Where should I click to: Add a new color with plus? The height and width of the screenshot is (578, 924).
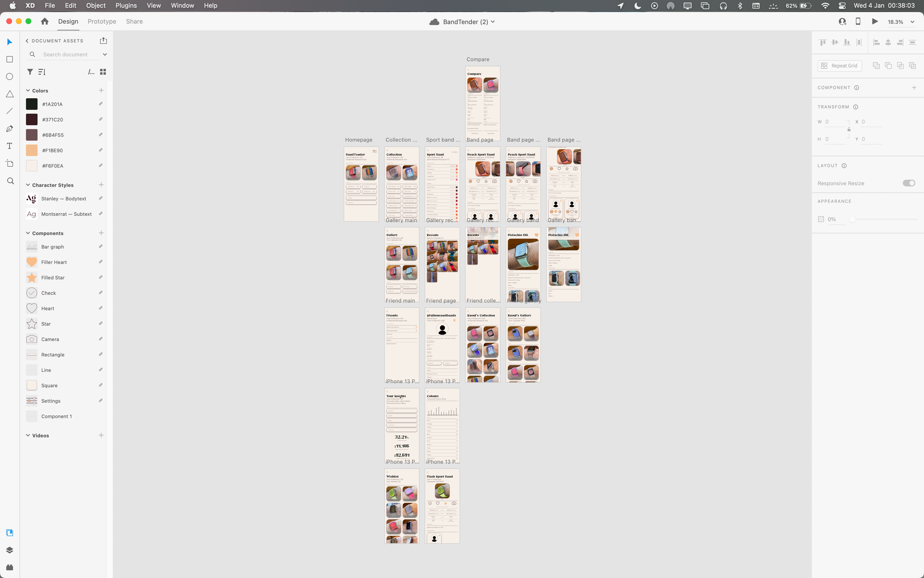point(101,91)
